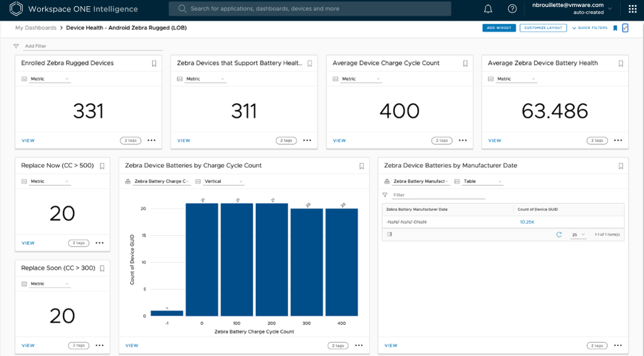Click the Add Widget button

tap(499, 28)
